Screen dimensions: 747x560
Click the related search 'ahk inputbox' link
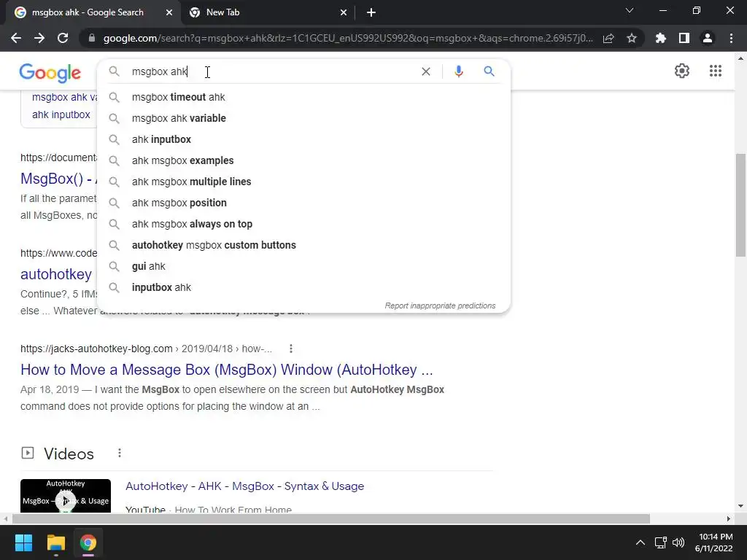tap(61, 114)
